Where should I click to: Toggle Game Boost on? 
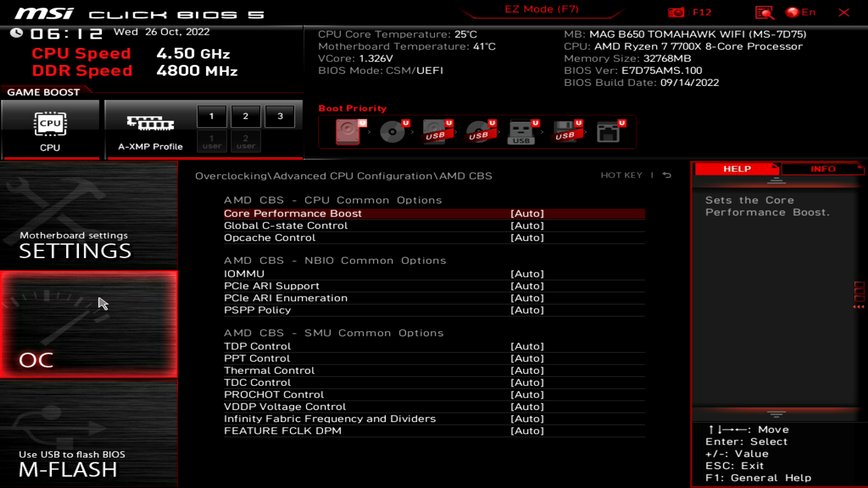click(43, 92)
